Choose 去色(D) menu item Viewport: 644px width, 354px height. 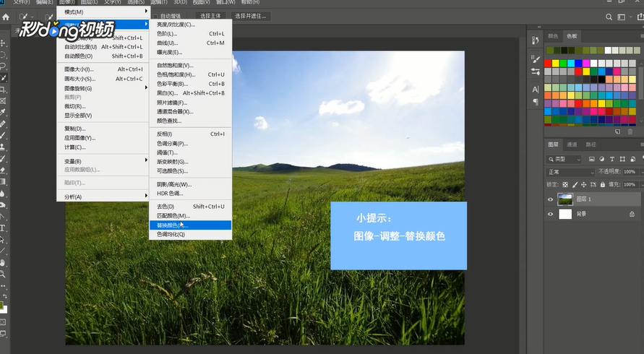pyautogui.click(x=191, y=206)
